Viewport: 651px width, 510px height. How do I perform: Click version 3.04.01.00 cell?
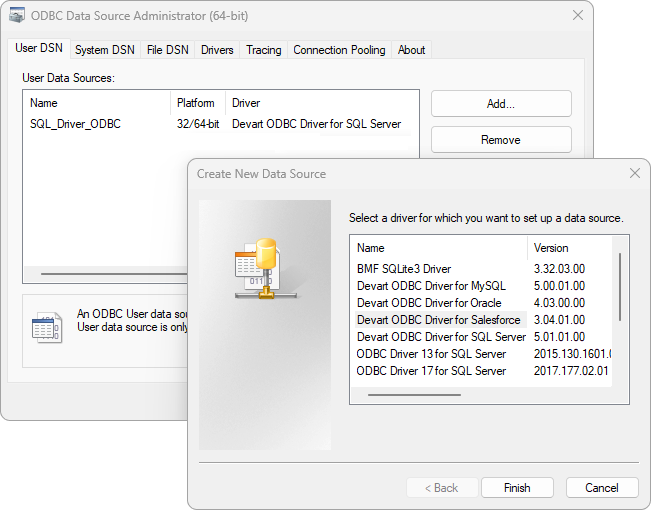559,320
